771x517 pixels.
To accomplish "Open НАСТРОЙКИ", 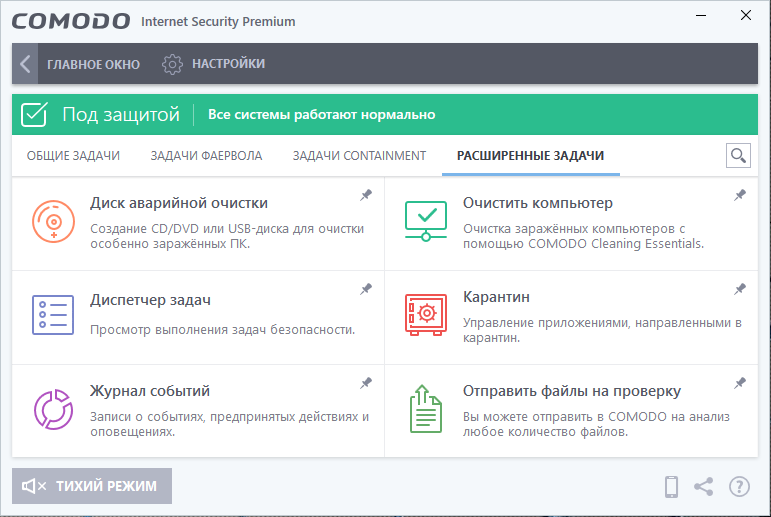I will click(x=228, y=63).
